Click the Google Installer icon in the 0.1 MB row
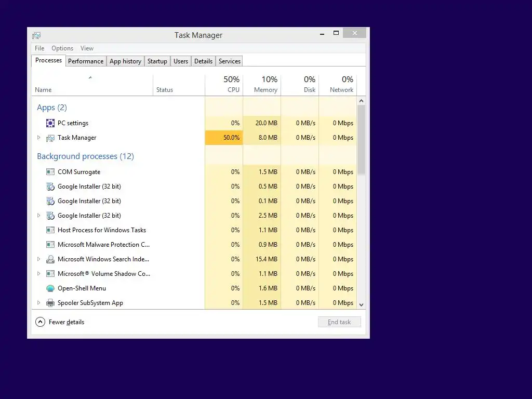The height and width of the screenshot is (399, 532). [50, 201]
